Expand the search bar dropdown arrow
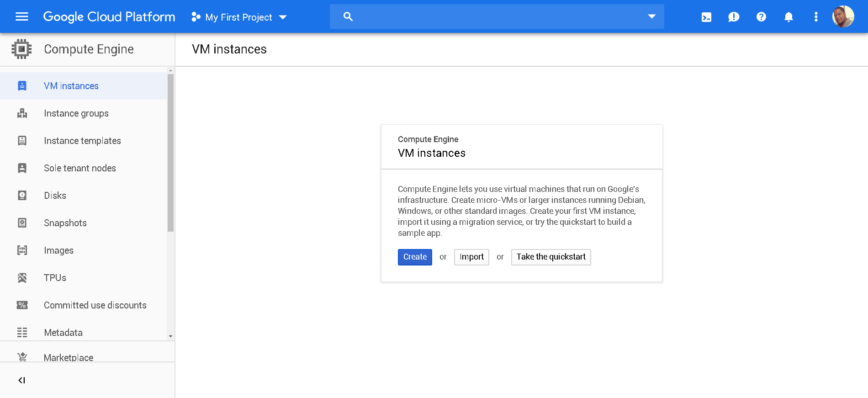The height and width of the screenshot is (398, 868). (x=652, y=16)
